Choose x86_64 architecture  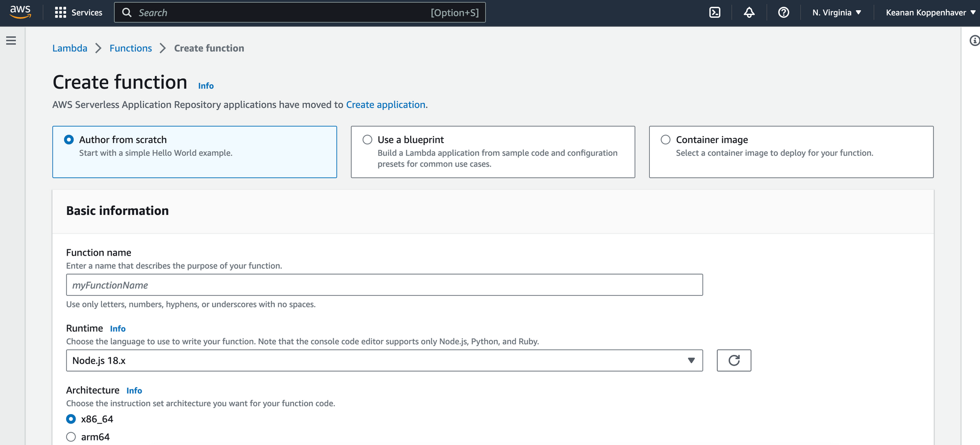click(71, 419)
